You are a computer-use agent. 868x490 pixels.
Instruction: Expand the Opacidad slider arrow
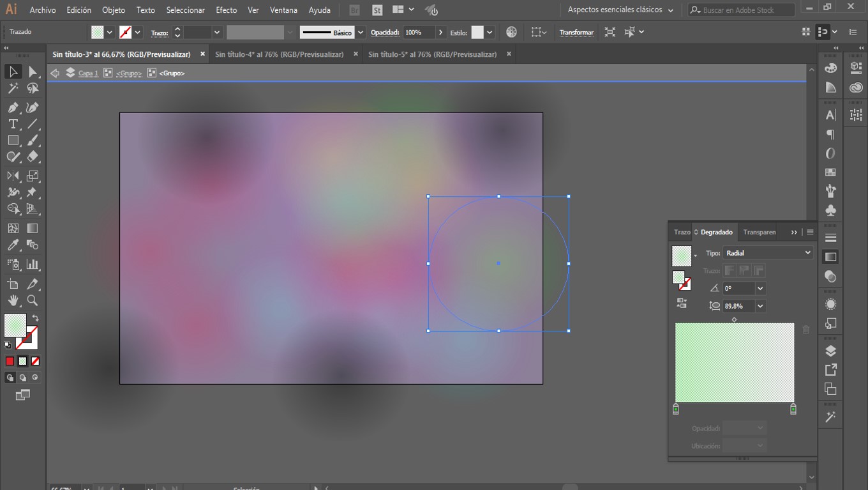point(440,32)
